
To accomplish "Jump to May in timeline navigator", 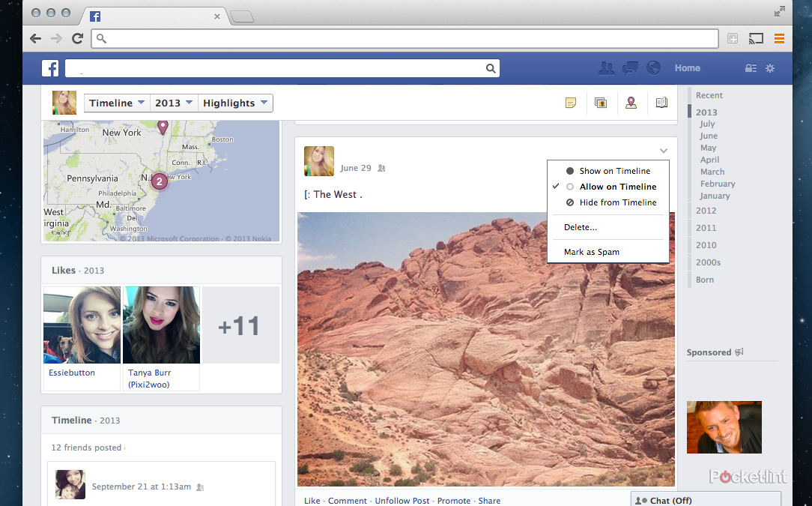I will pos(708,148).
